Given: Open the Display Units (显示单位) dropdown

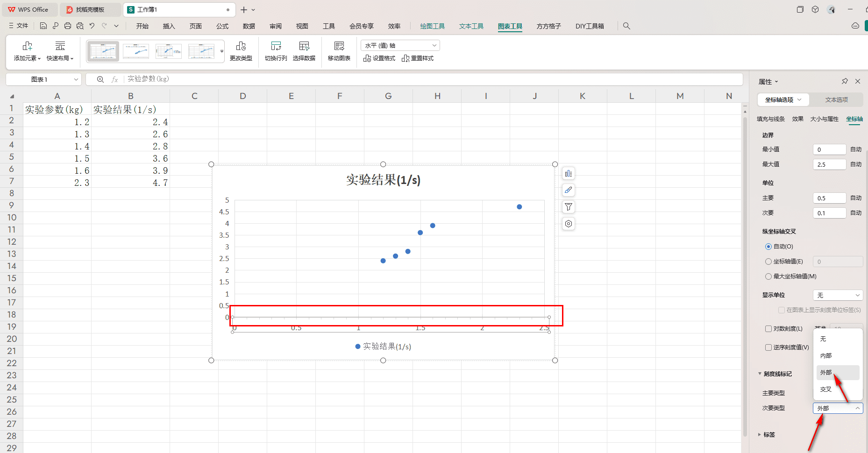Looking at the screenshot, I should (x=838, y=295).
